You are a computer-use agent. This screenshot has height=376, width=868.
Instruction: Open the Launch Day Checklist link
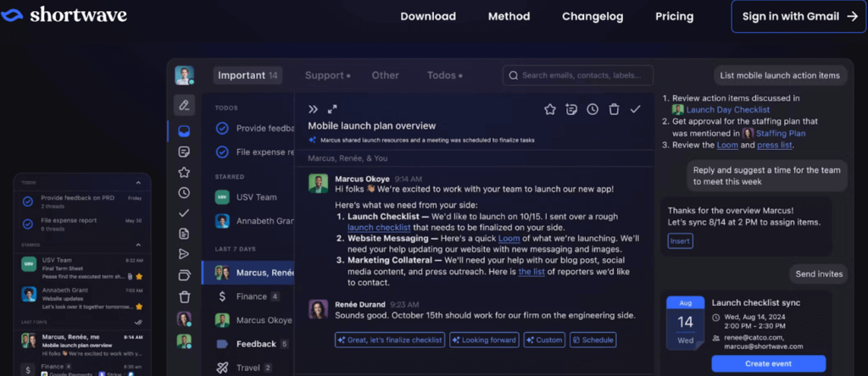click(727, 109)
